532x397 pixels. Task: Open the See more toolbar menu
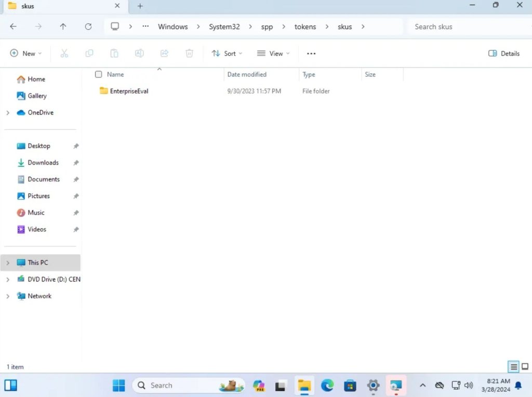point(311,54)
